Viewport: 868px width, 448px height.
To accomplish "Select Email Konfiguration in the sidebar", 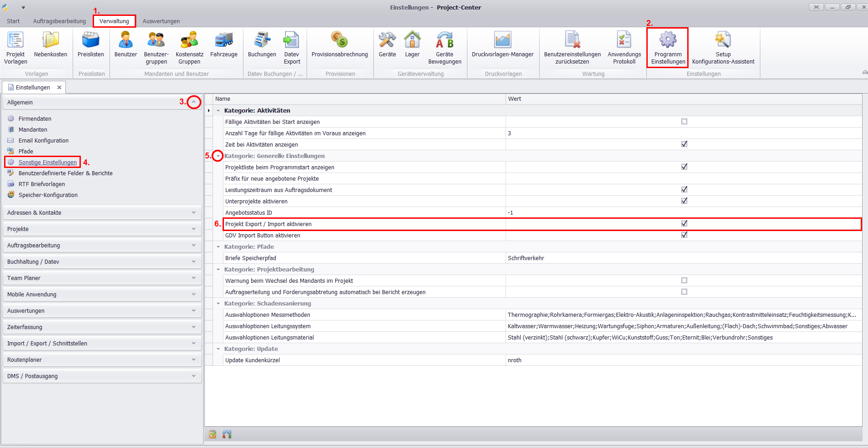I will point(44,141).
